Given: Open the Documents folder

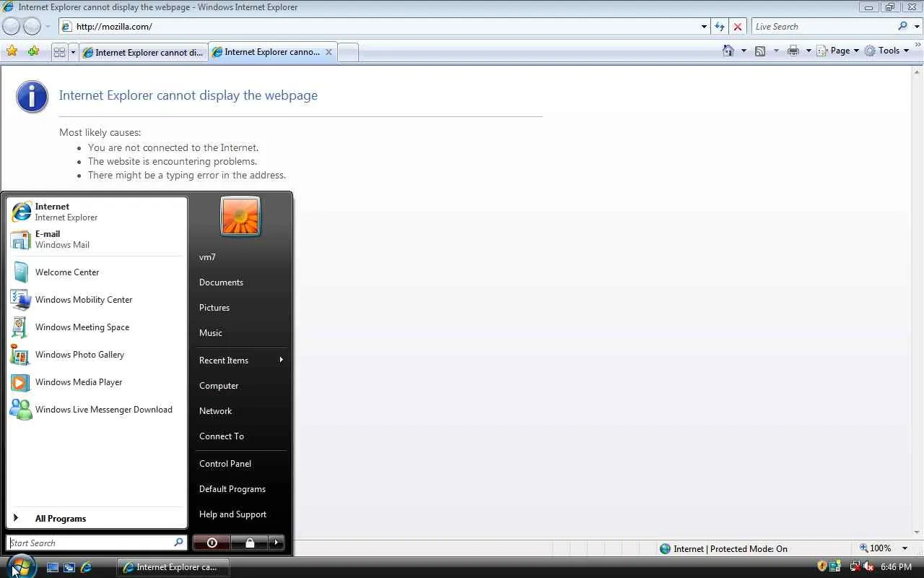Looking at the screenshot, I should 240,282.
